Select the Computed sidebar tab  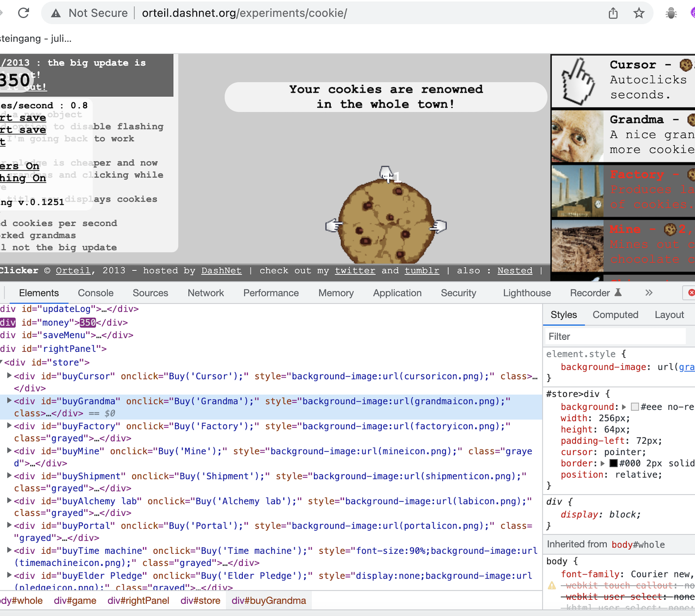(615, 315)
